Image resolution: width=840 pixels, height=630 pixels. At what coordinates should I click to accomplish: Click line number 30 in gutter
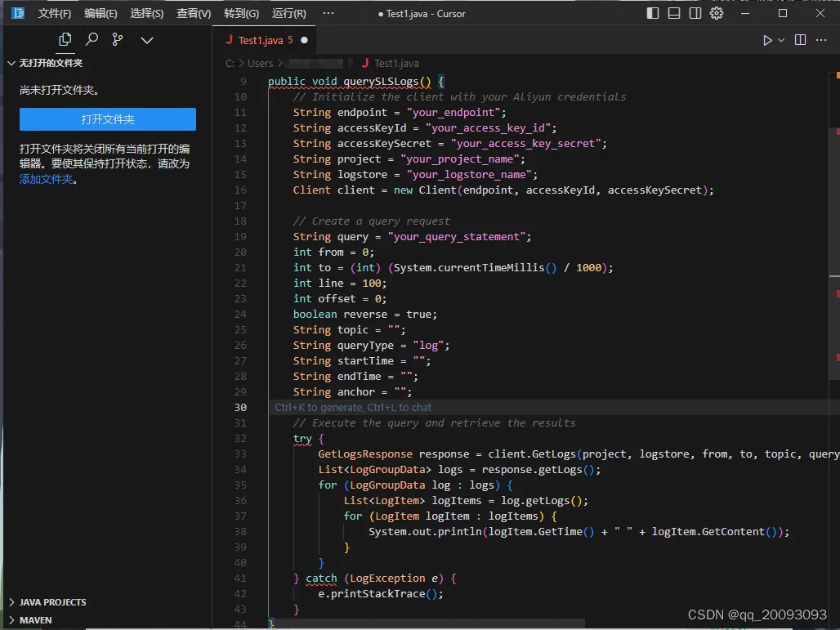coord(240,407)
